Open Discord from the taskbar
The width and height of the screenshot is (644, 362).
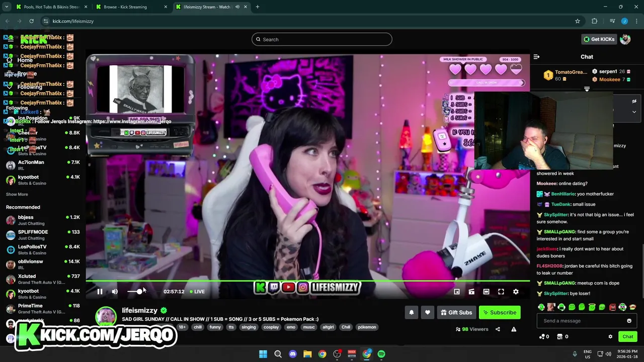[x=293, y=354]
